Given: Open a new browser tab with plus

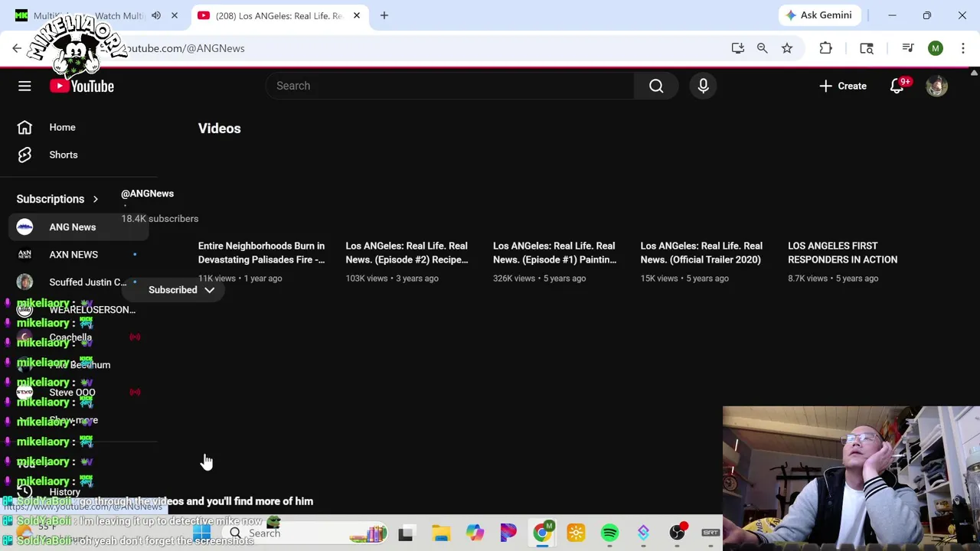Looking at the screenshot, I should [384, 15].
